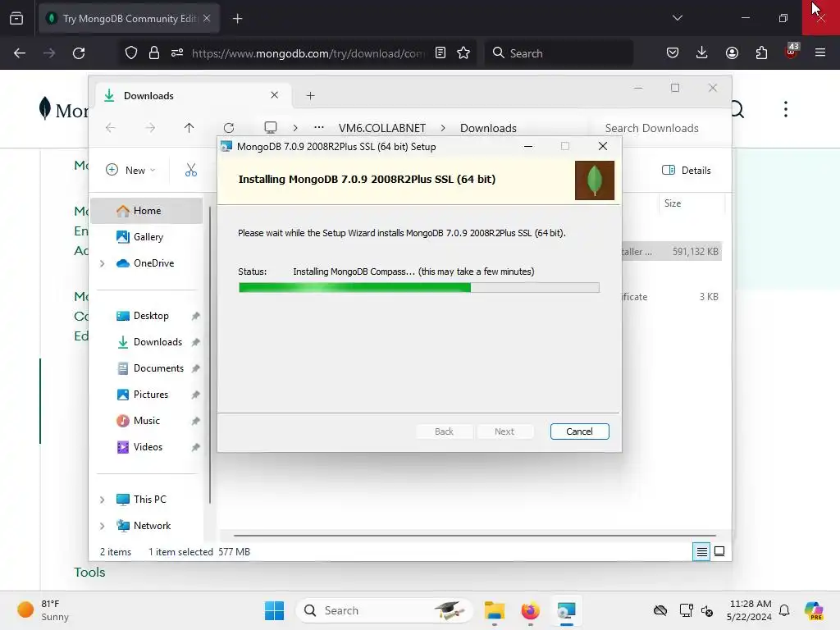Open pinned Documents folder
Viewport: 840px width, 630px height.
158,368
